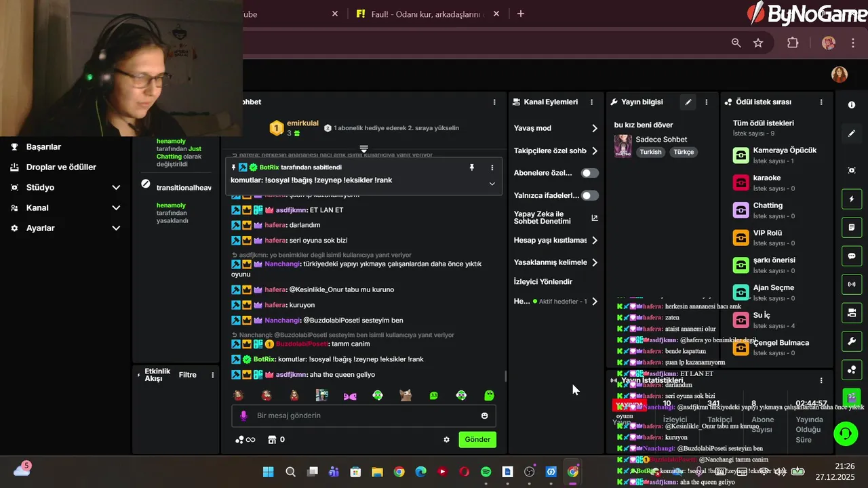Open Yayın bilgisi three-dot menu

(707, 102)
